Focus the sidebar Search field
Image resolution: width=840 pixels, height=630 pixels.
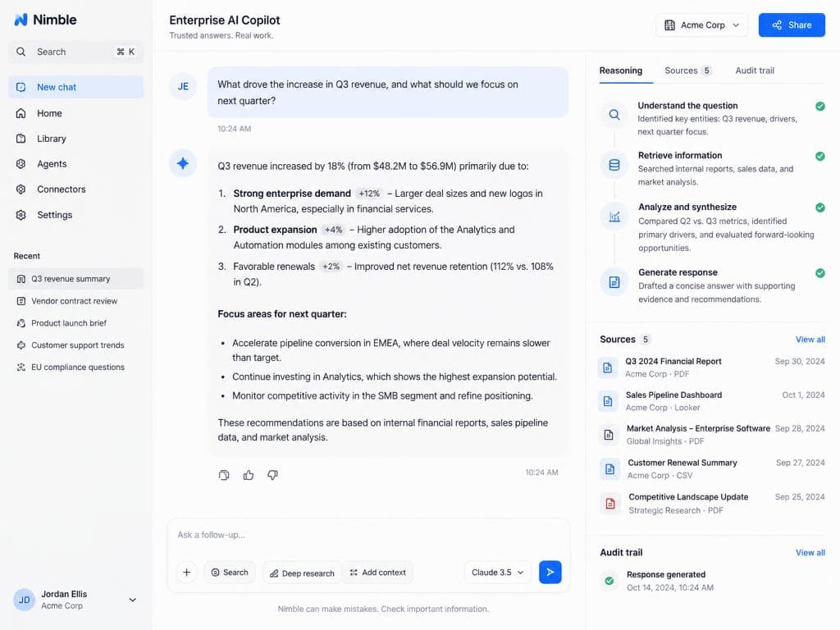click(x=76, y=52)
